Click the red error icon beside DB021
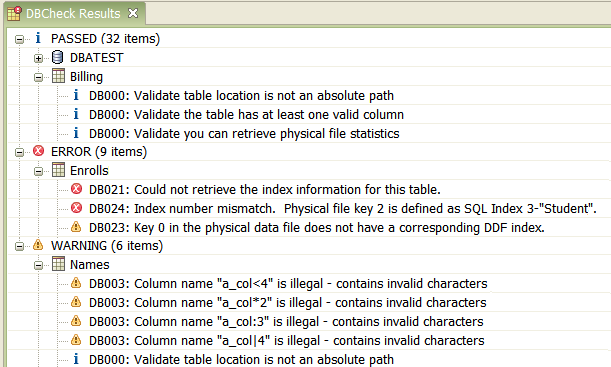Viewport: 611px width, 367px height. click(x=77, y=189)
